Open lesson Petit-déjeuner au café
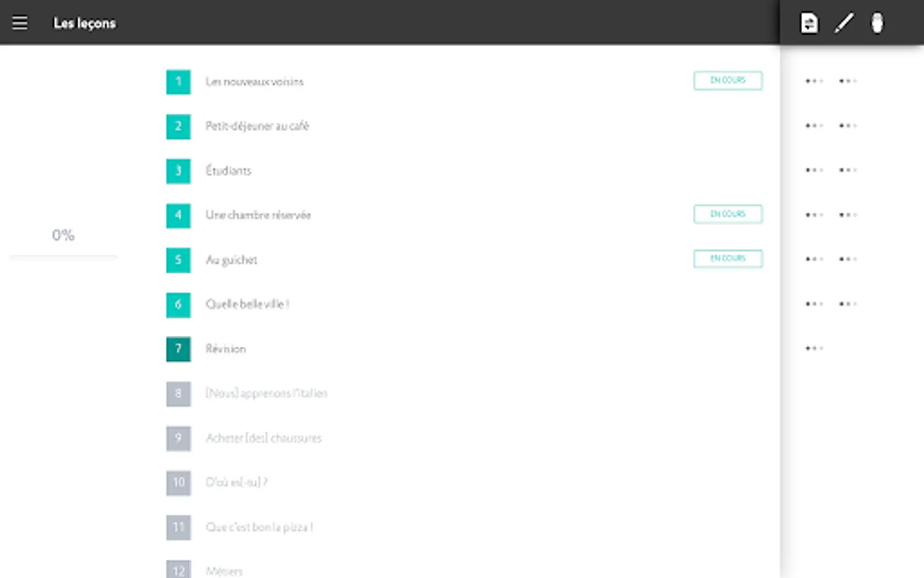Image resolution: width=924 pixels, height=578 pixels. tap(257, 126)
